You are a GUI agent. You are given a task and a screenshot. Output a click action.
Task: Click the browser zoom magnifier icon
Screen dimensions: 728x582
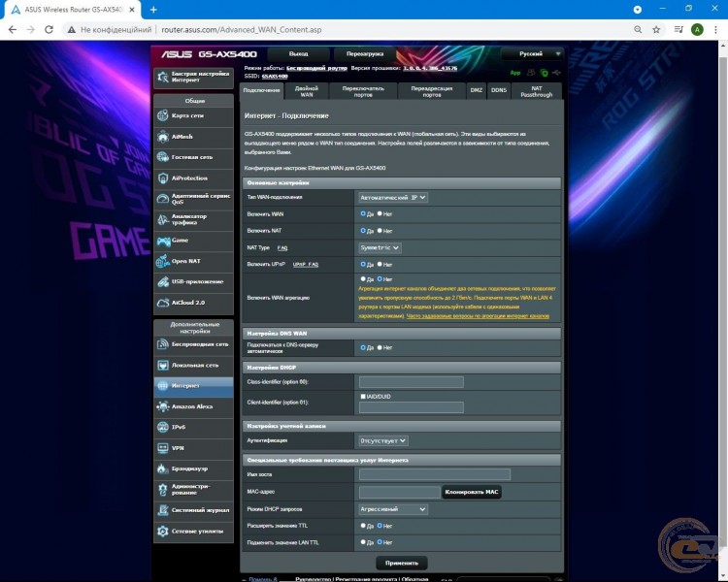pos(638,30)
